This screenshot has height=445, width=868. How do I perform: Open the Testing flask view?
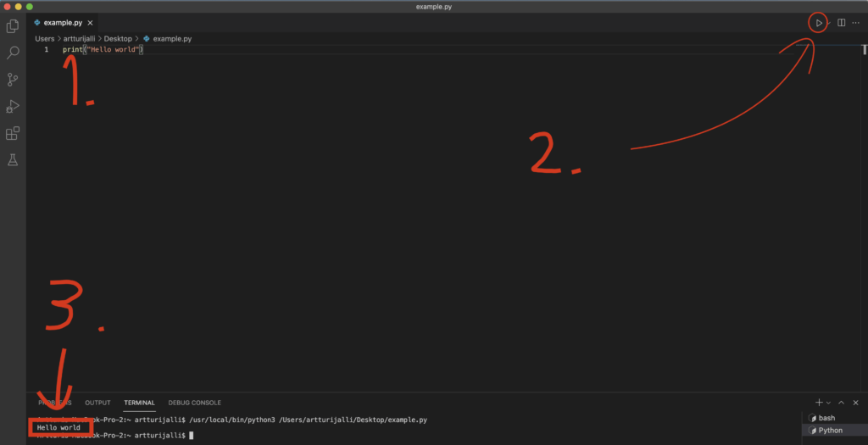pyautogui.click(x=12, y=160)
